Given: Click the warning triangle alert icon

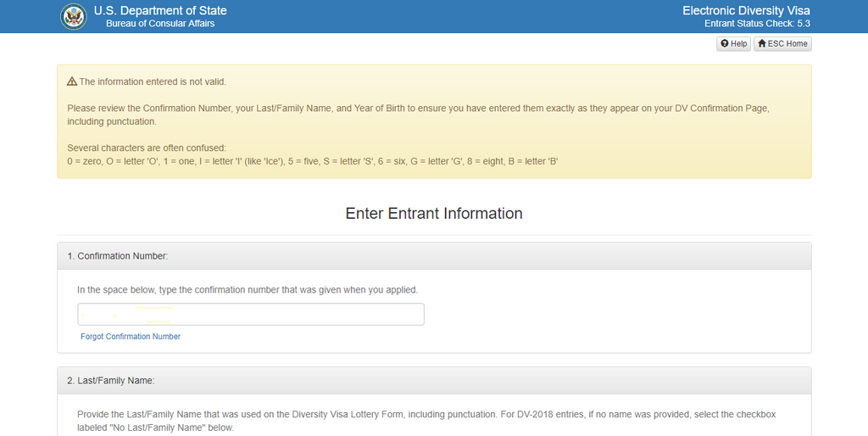Looking at the screenshot, I should point(72,82).
